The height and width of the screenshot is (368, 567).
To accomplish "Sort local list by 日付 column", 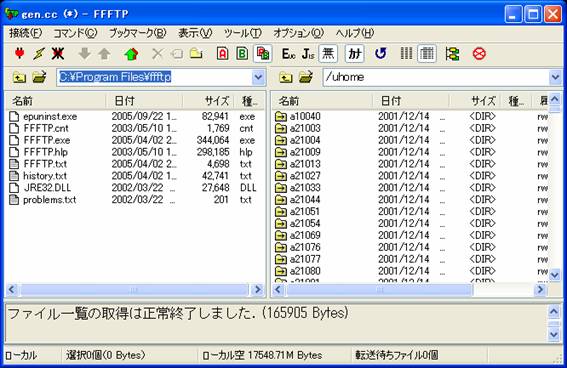I will point(144,101).
